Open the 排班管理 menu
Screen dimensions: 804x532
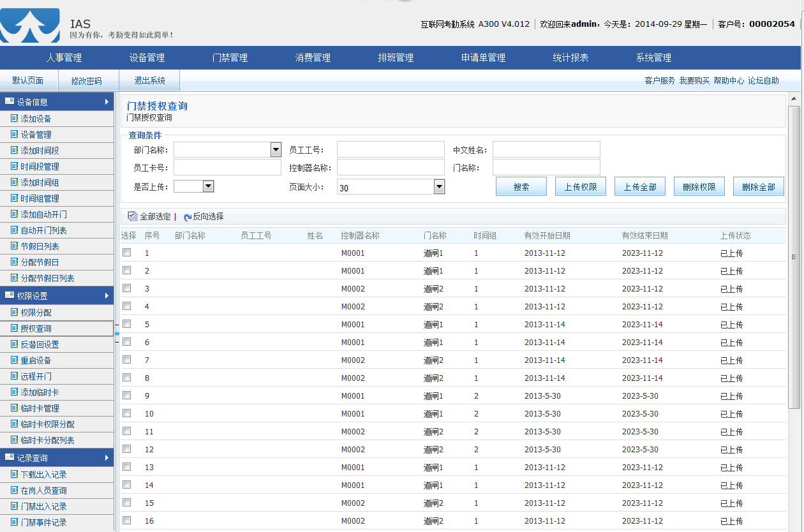396,57
